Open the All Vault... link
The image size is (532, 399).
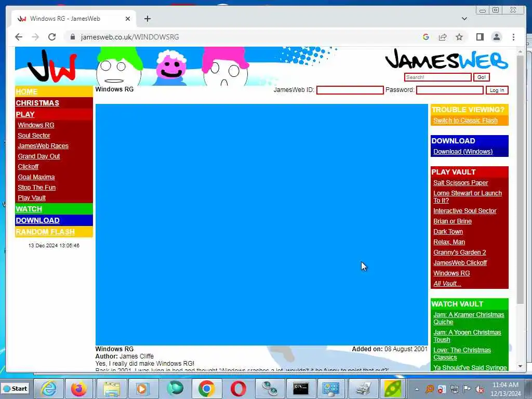(447, 284)
